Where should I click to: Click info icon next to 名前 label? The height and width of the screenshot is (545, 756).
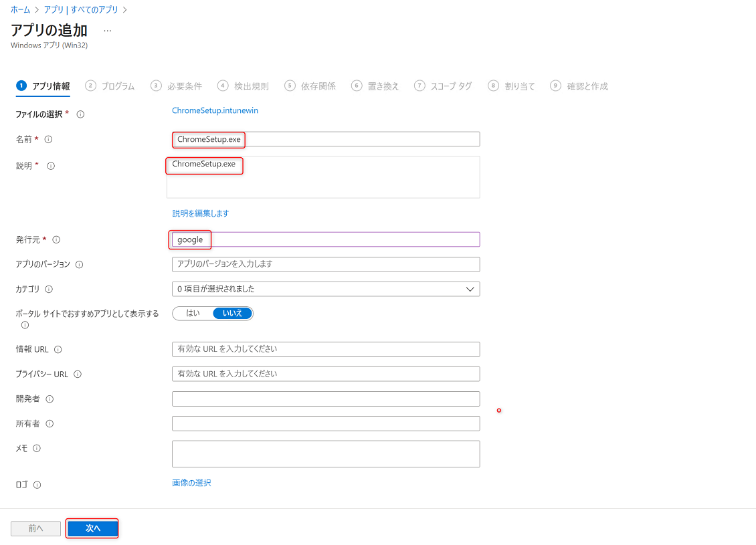tap(48, 140)
